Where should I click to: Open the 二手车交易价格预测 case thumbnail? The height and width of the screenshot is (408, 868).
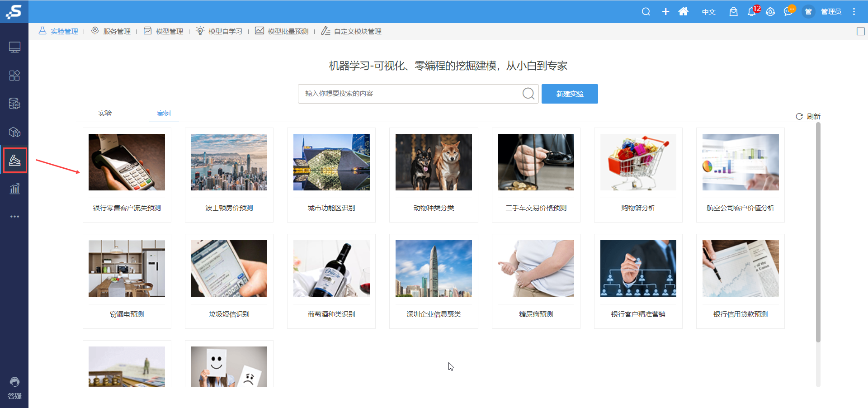pos(536,162)
